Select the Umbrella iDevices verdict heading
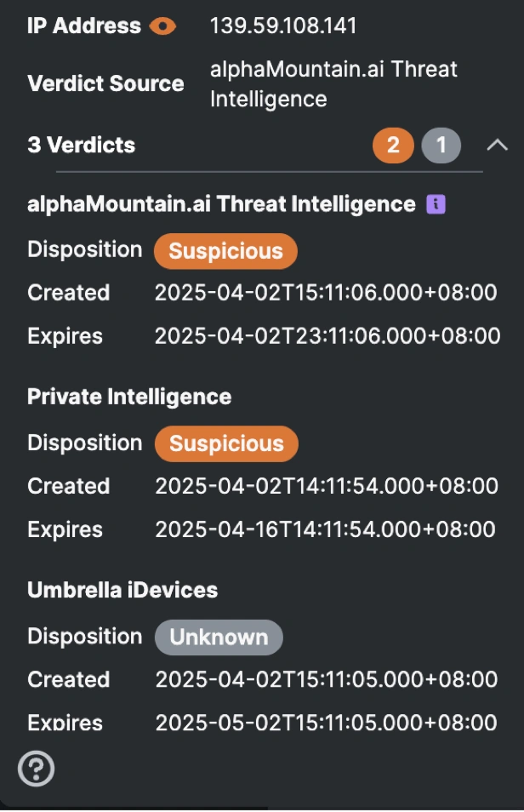 click(x=106, y=589)
